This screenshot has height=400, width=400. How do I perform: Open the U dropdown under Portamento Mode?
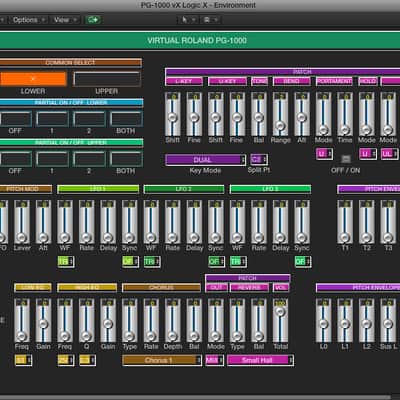324,154
